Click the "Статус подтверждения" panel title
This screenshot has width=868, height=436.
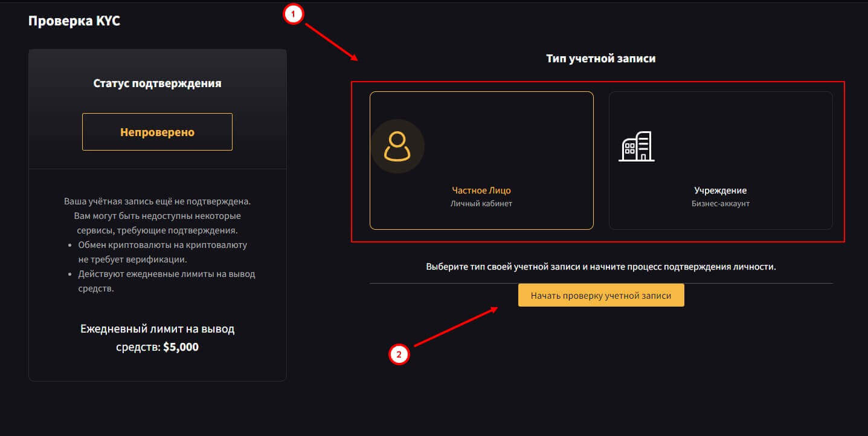tap(157, 83)
